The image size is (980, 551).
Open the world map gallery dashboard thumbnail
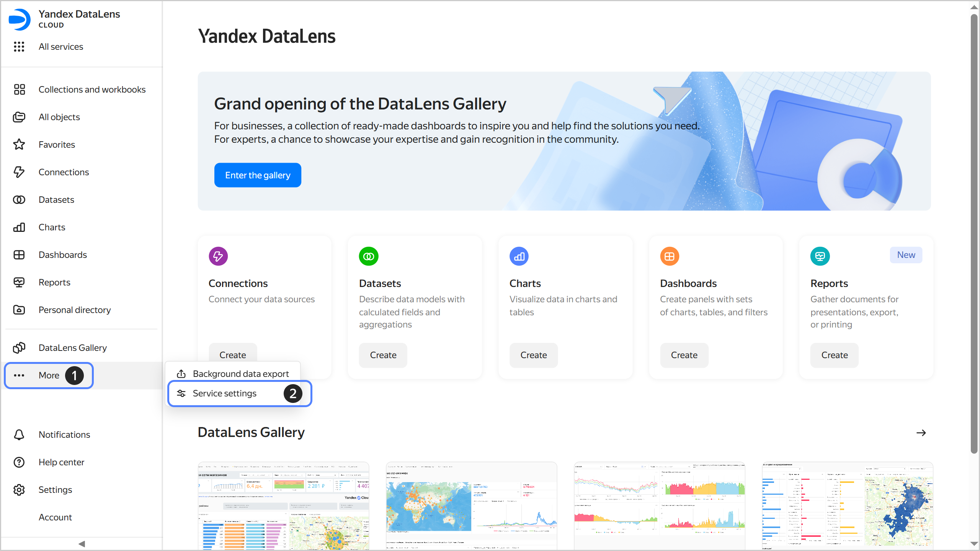pos(471,506)
